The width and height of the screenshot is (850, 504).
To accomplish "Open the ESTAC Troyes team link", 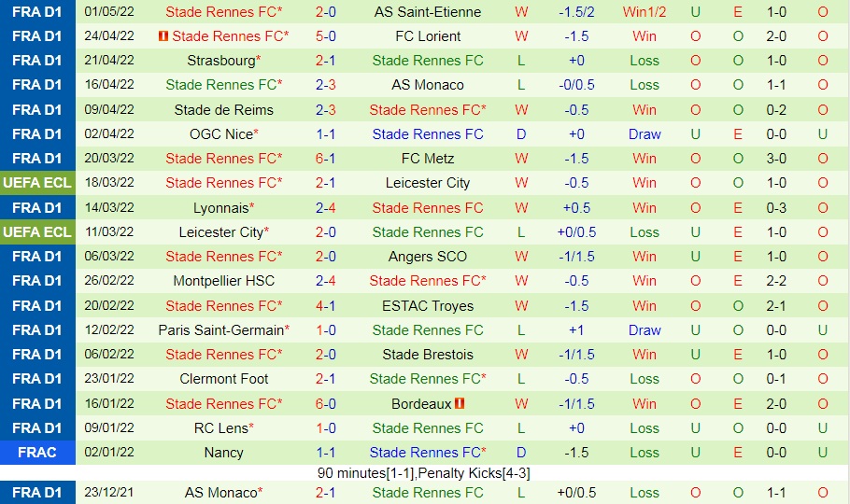I will click(x=427, y=306).
